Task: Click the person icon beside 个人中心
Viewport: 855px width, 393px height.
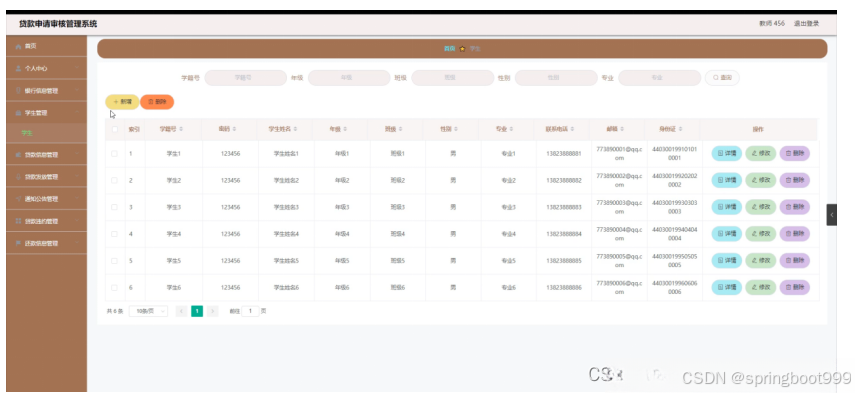Action: [x=19, y=69]
